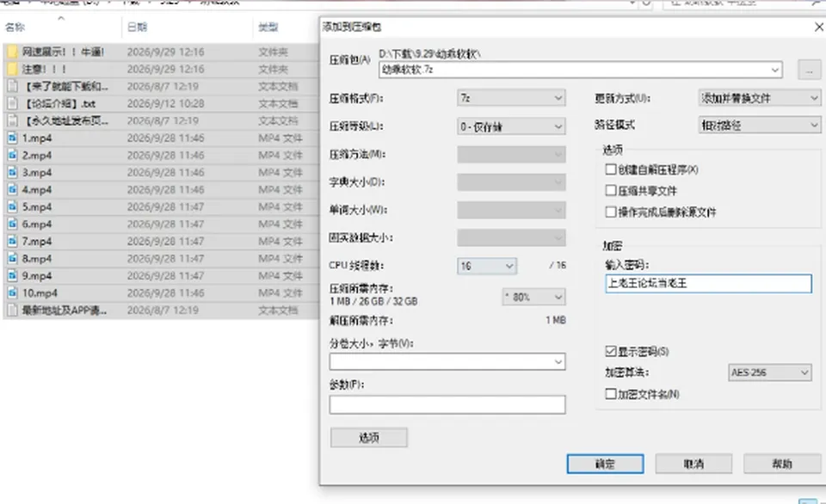The height and width of the screenshot is (504, 826).
Task: Click the folder icon beside 注意！！！
Action: [13, 69]
